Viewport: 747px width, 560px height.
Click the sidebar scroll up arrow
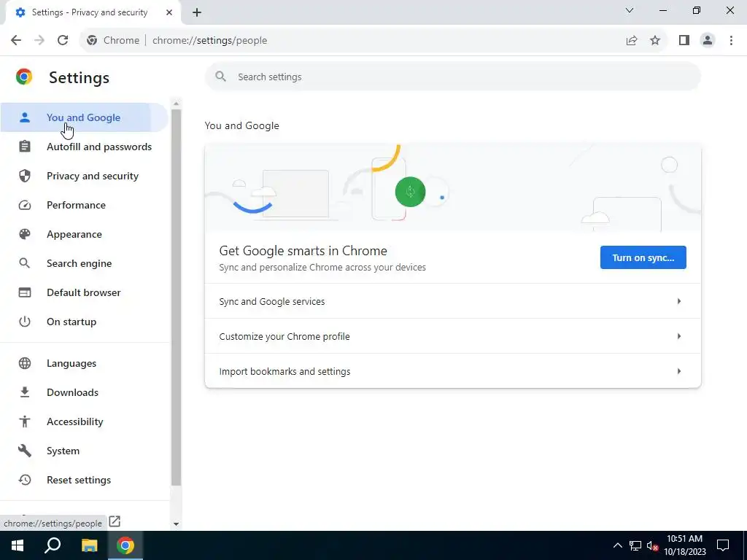(x=176, y=104)
